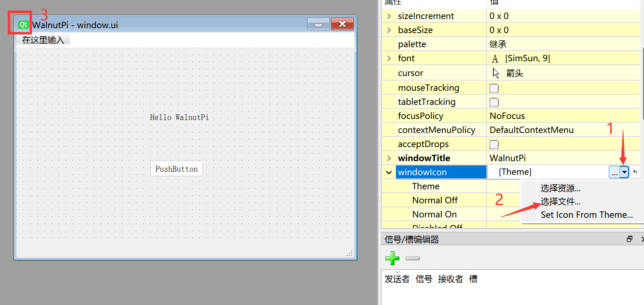The width and height of the screenshot is (644, 305).
Task: Click the font value '[SimSun, 9]'
Action: point(528,58)
